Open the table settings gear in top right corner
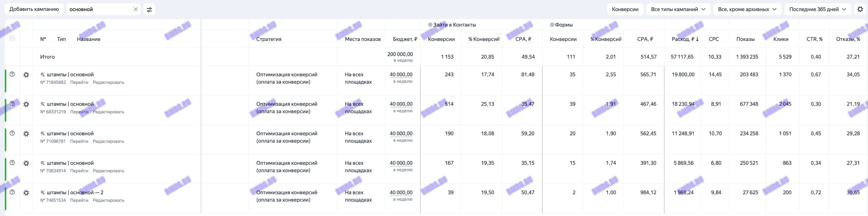This screenshot has width=868, height=216. 860,9
